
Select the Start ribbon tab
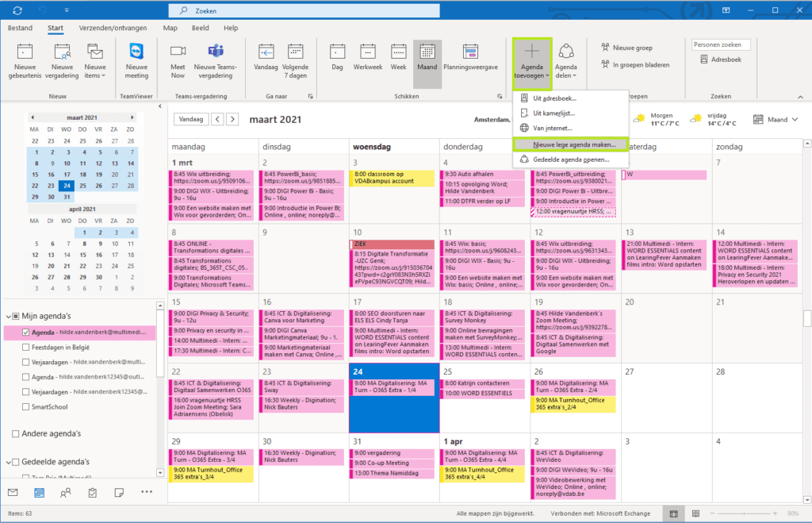56,28
